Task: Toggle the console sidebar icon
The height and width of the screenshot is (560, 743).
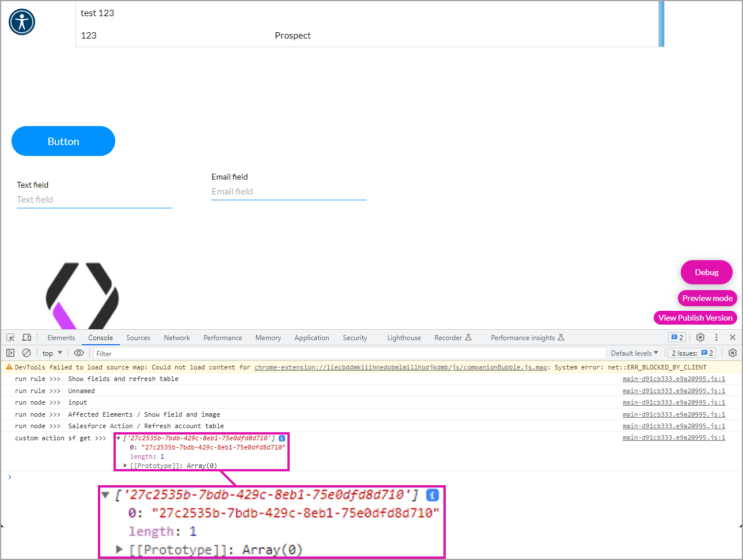Action: [10, 353]
